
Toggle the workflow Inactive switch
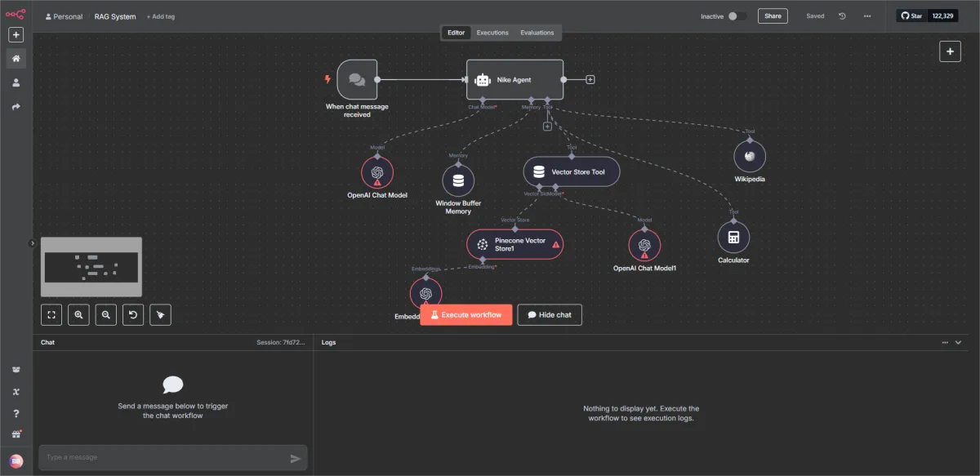[x=737, y=16]
